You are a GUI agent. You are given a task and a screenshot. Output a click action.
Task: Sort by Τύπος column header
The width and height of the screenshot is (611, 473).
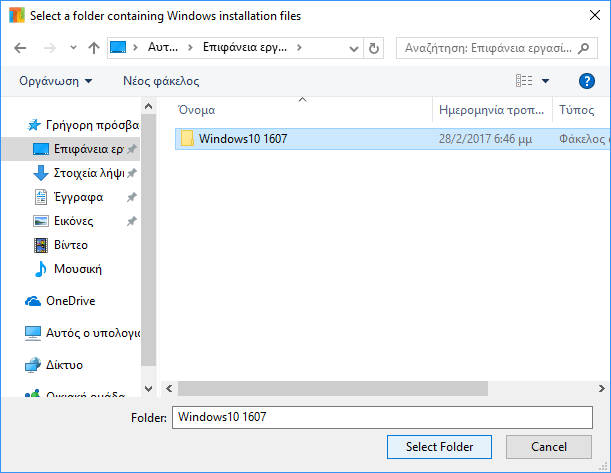point(577,110)
